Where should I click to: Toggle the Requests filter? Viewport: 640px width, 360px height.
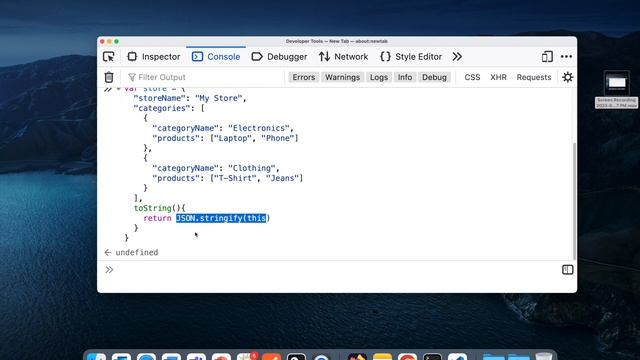(534, 77)
